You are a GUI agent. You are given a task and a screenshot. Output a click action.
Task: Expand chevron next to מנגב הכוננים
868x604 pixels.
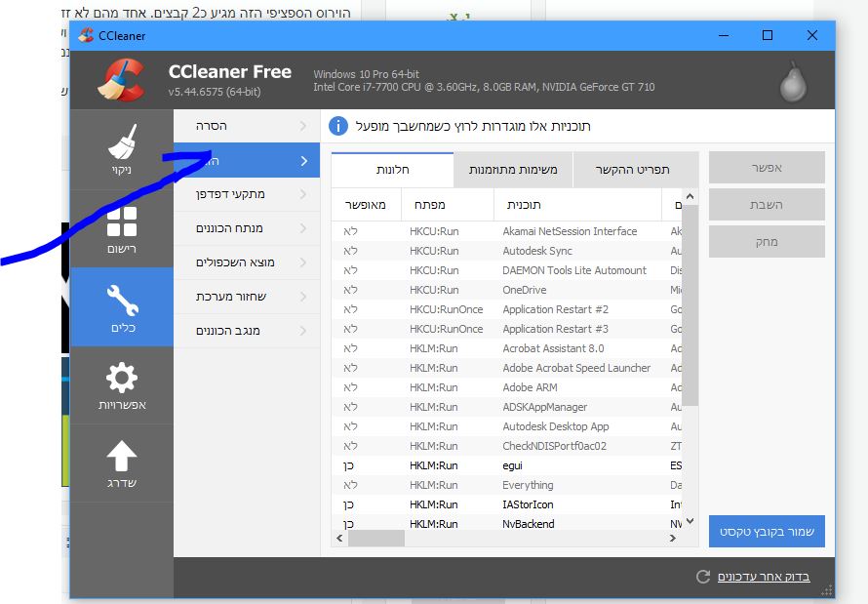[303, 331]
